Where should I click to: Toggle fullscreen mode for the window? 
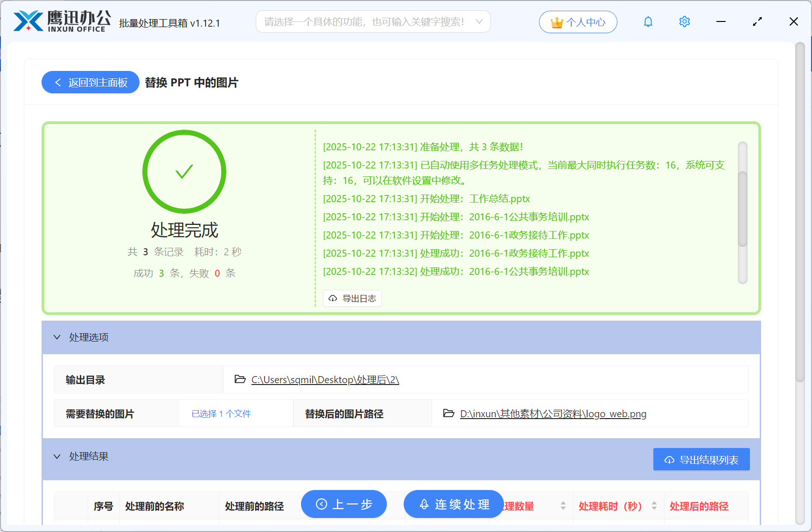(757, 21)
